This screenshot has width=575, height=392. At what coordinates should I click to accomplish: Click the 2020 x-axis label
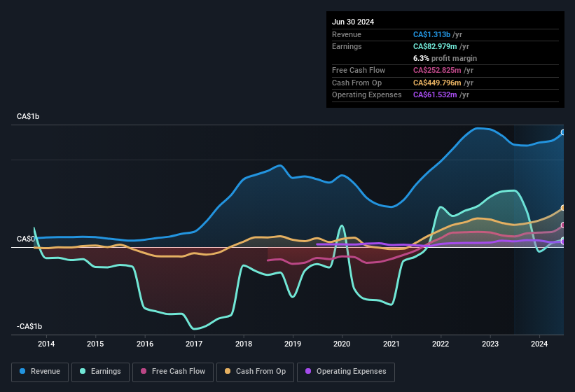click(x=342, y=344)
